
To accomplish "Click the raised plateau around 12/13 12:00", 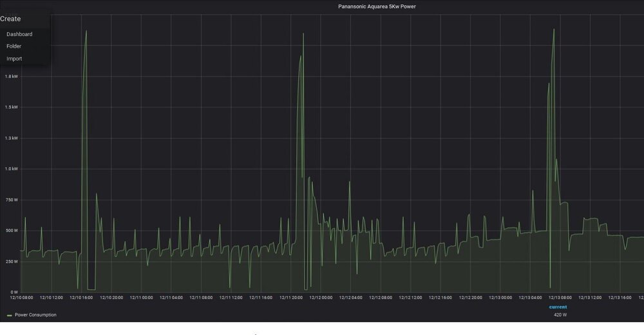I will tap(591, 220).
